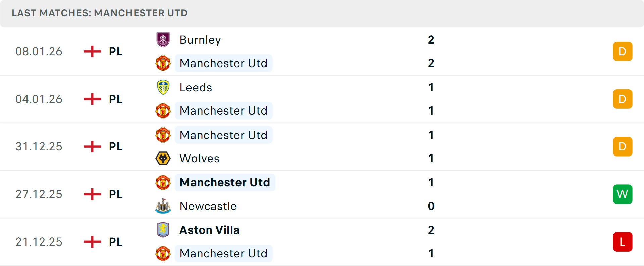Click England flag in 08.01.26 row
Viewport: 644px width, 266px height.
coord(92,51)
